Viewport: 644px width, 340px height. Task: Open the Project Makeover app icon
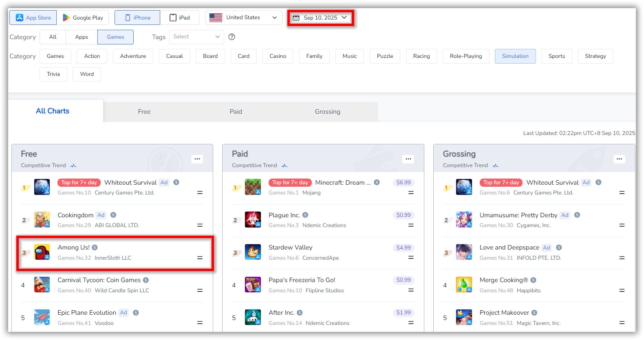[464, 317]
